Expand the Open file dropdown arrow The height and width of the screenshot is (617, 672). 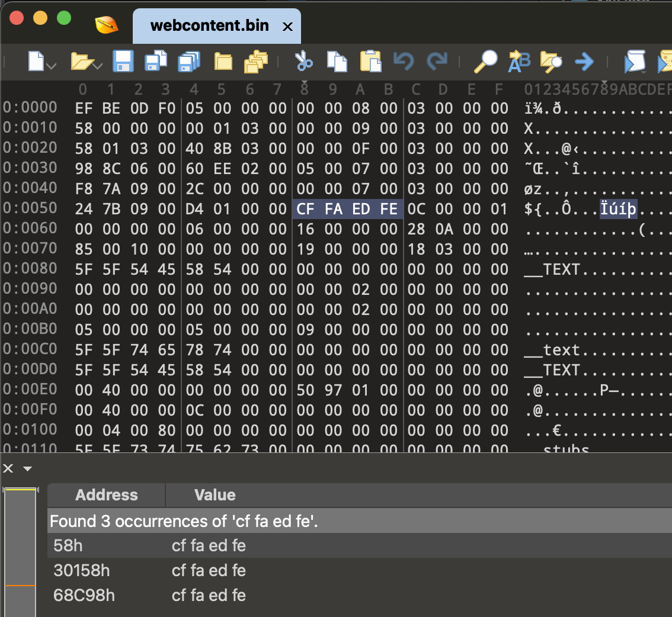pyautogui.click(x=98, y=66)
